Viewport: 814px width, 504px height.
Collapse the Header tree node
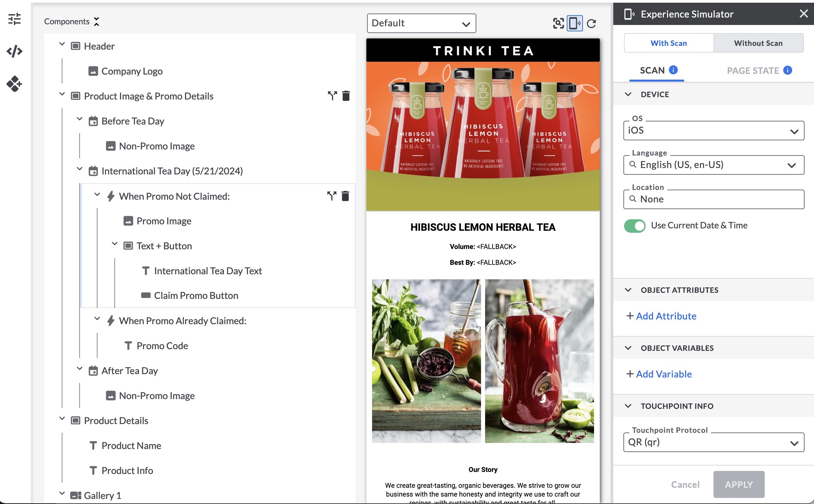62,44
